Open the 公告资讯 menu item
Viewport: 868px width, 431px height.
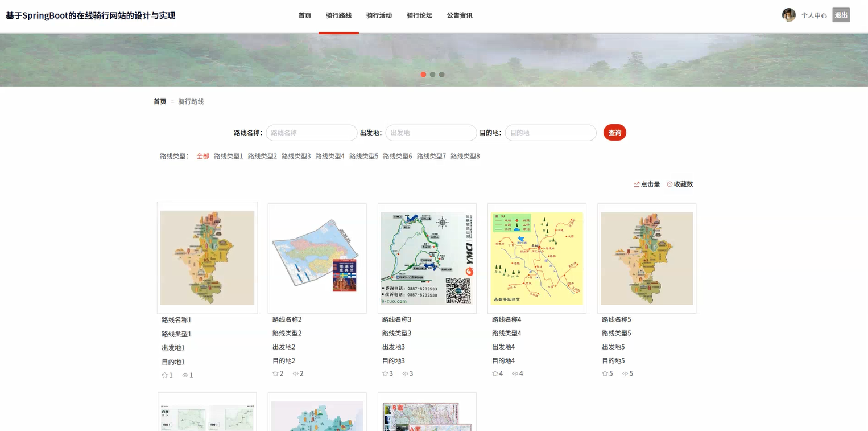click(x=460, y=15)
